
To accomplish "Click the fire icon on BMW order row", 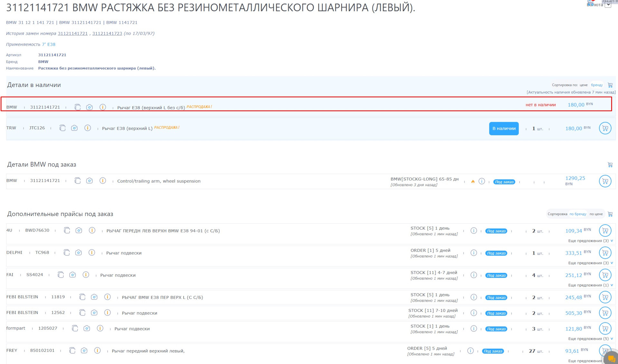I will (x=473, y=182).
